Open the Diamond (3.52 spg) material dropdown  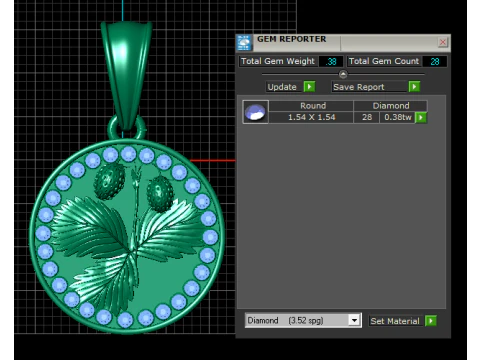354,321
